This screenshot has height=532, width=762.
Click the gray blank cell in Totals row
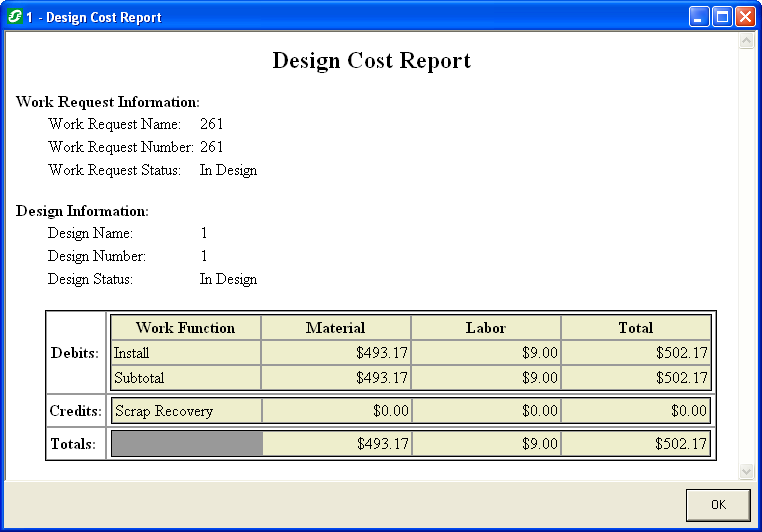coord(186,444)
